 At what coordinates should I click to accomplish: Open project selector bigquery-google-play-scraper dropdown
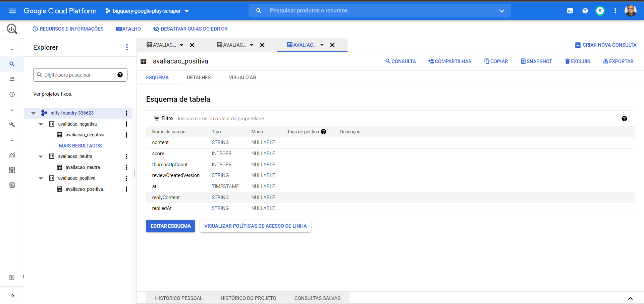147,11
